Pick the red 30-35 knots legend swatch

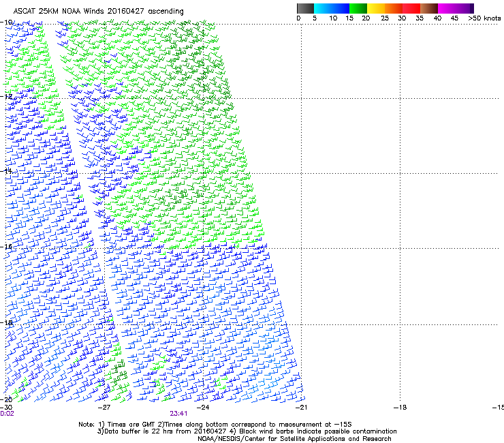[x=411, y=8]
